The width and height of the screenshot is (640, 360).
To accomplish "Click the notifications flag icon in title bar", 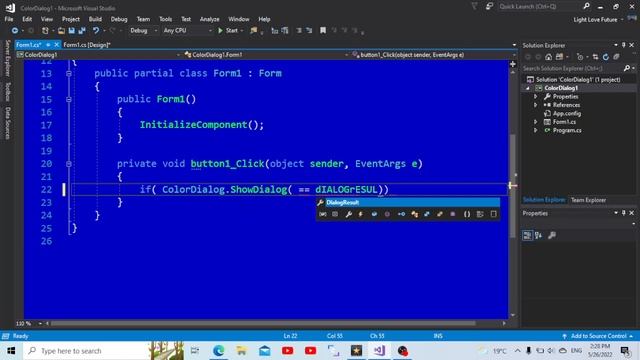I will 474,6.
